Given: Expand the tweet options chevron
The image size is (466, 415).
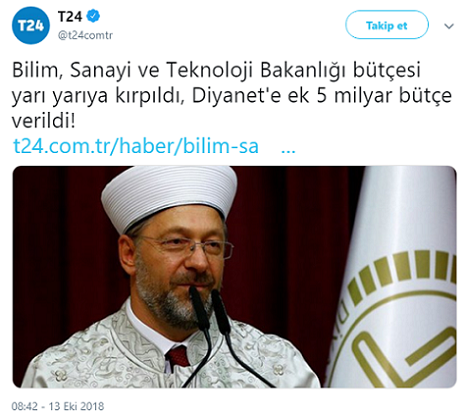Looking at the screenshot, I should tap(449, 26).
